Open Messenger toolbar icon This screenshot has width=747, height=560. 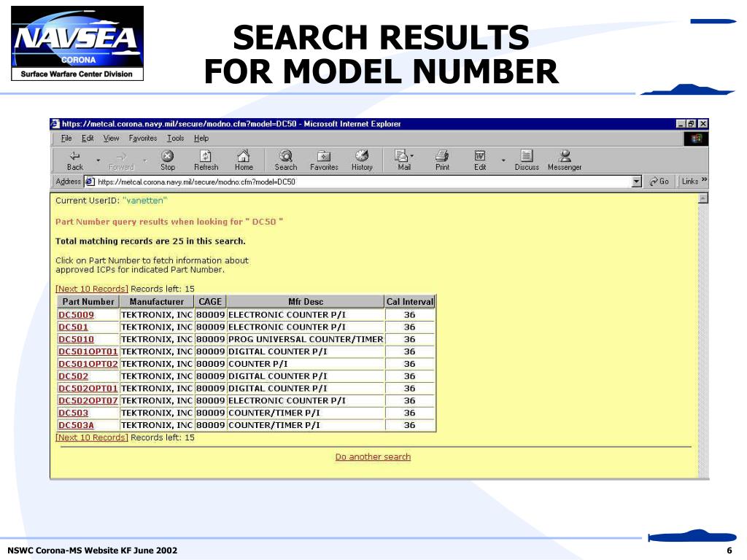565,156
